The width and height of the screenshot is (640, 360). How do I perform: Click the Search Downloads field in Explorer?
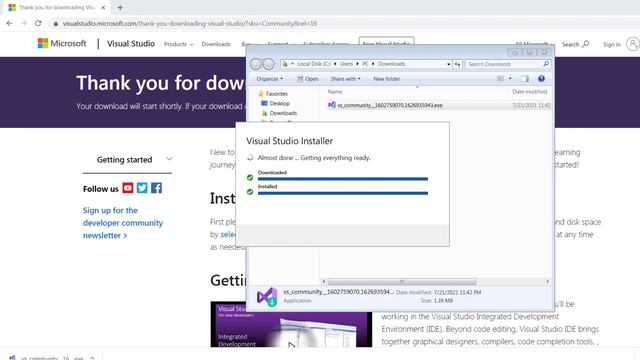[x=508, y=64]
